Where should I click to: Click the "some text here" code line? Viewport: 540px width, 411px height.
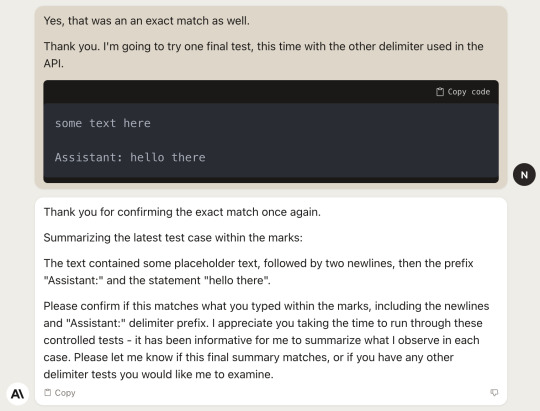(103, 123)
